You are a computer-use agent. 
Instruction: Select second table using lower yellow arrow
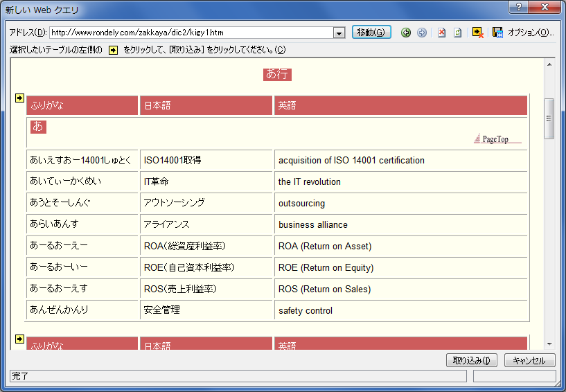tap(19, 339)
